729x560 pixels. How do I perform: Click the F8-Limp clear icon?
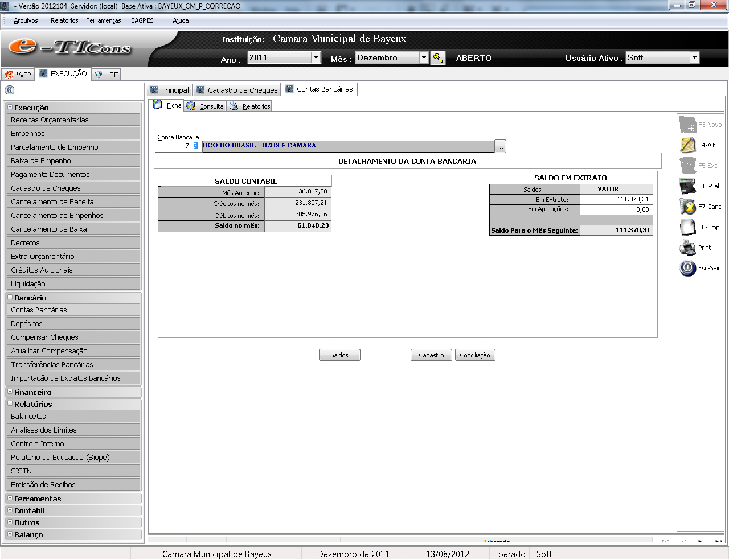[688, 227]
